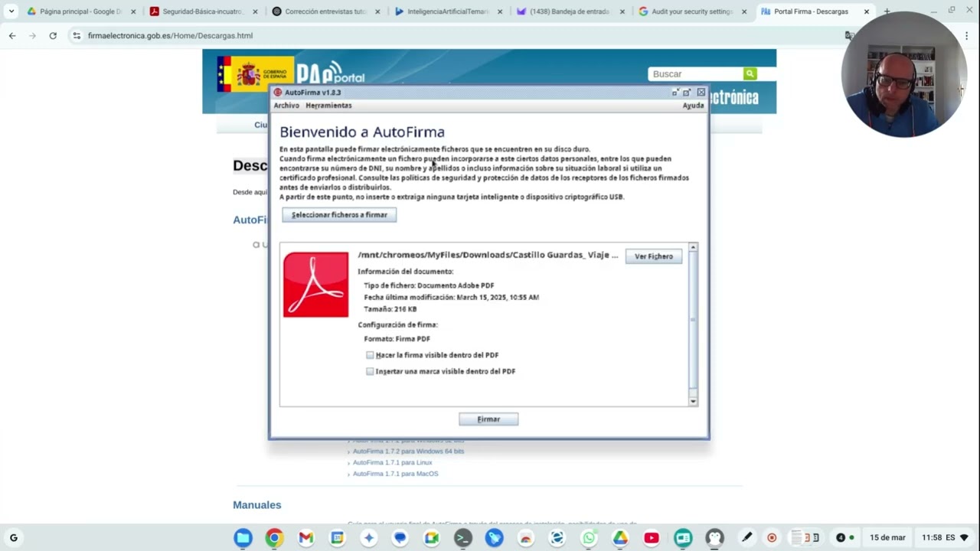Click the browser address bar URL

tap(170, 35)
